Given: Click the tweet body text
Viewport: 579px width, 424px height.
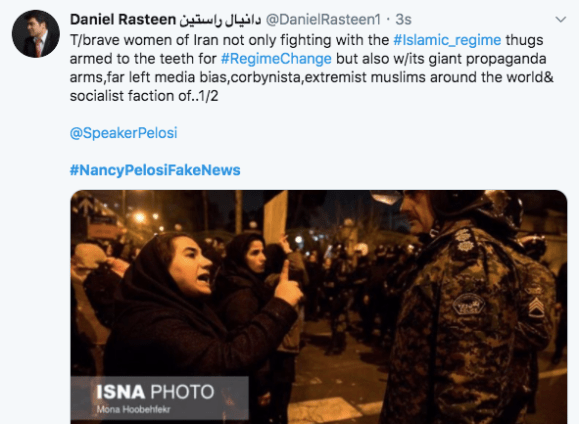Looking at the screenshot, I should 312,68.
